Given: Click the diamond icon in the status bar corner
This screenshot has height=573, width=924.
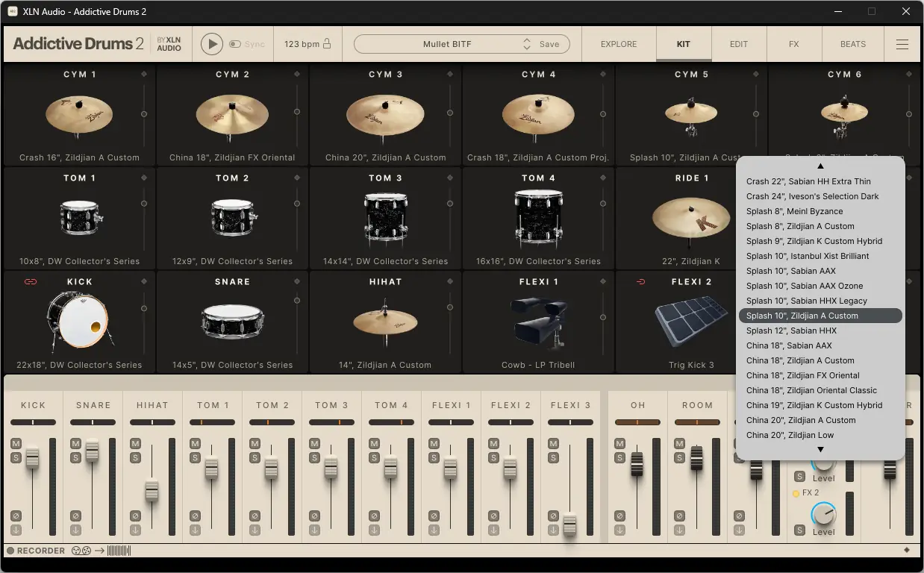Looking at the screenshot, I should click(907, 551).
